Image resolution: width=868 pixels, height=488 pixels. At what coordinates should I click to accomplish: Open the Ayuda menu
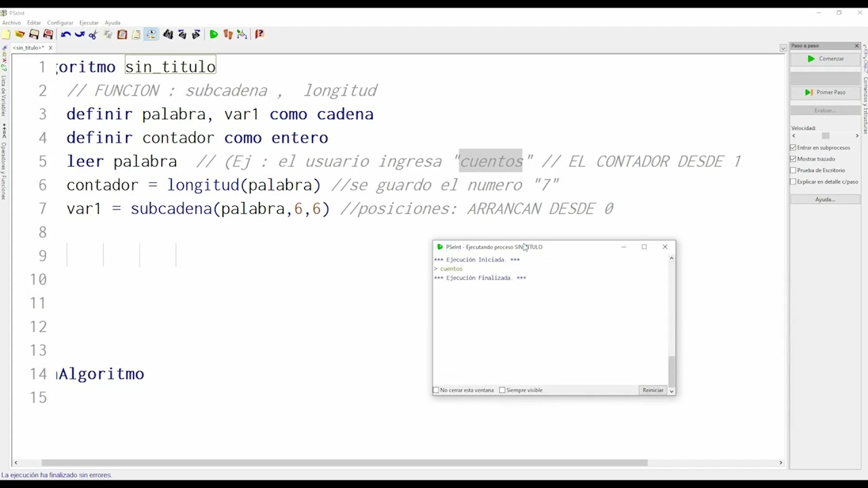click(x=113, y=23)
